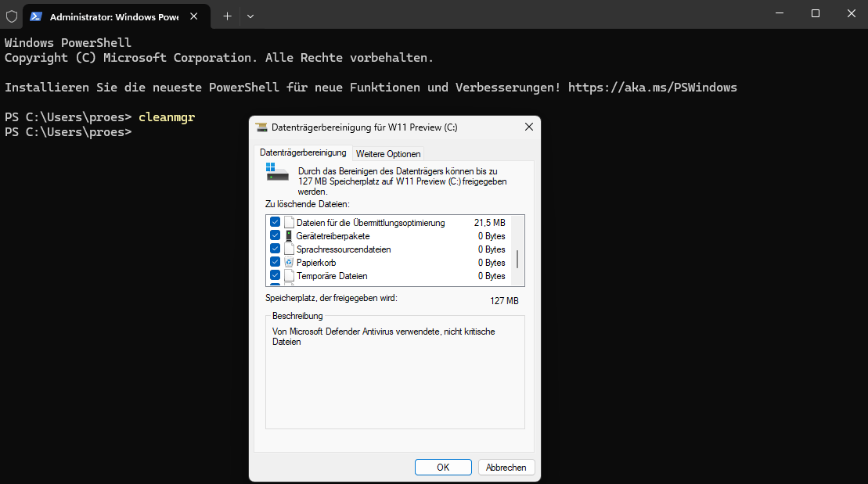Maximize the Windows Terminal window
The height and width of the screenshot is (484, 868).
tap(816, 13)
